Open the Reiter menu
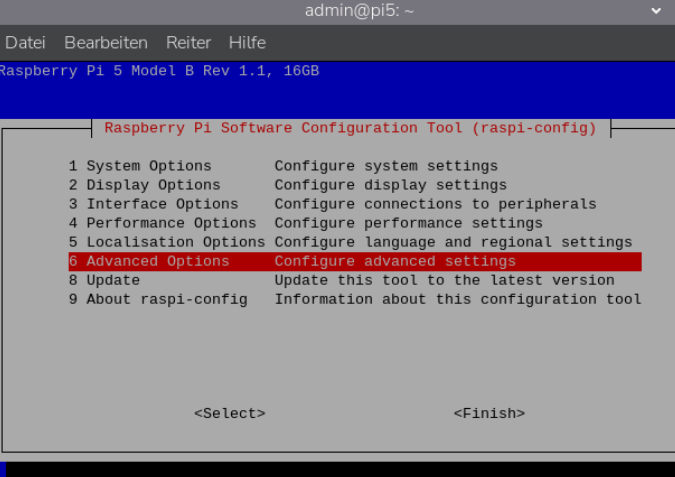 188,43
